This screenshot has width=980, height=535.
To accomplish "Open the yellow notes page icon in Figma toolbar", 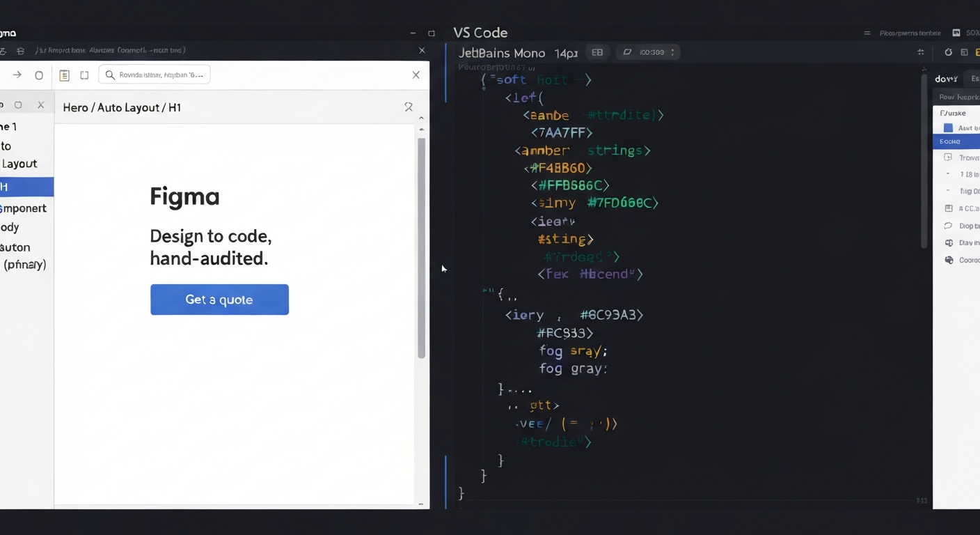I will point(64,75).
